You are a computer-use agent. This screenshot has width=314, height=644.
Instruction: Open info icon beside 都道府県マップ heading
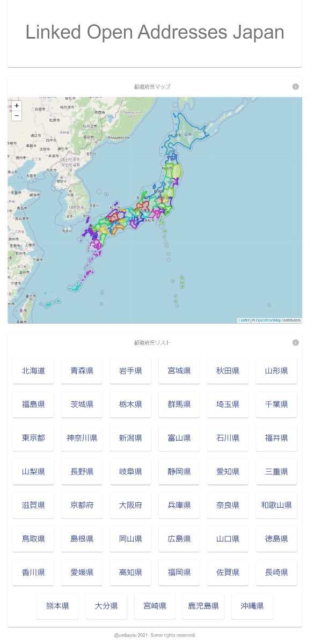[295, 87]
